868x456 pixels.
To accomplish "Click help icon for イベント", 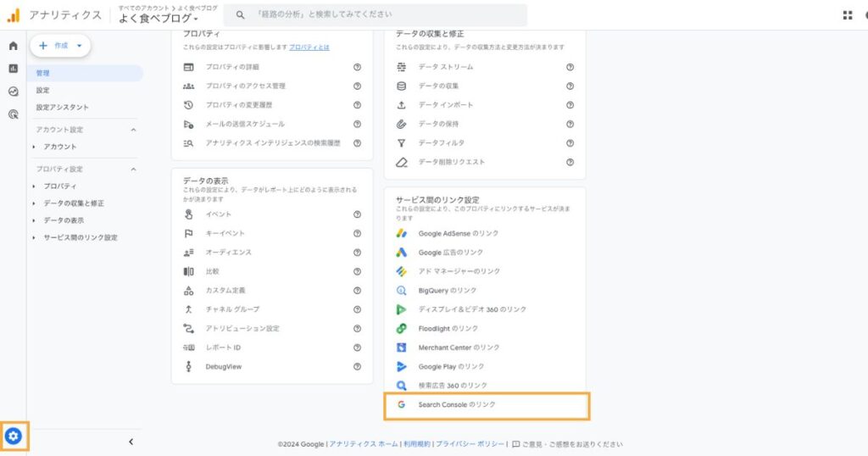I will point(357,214).
